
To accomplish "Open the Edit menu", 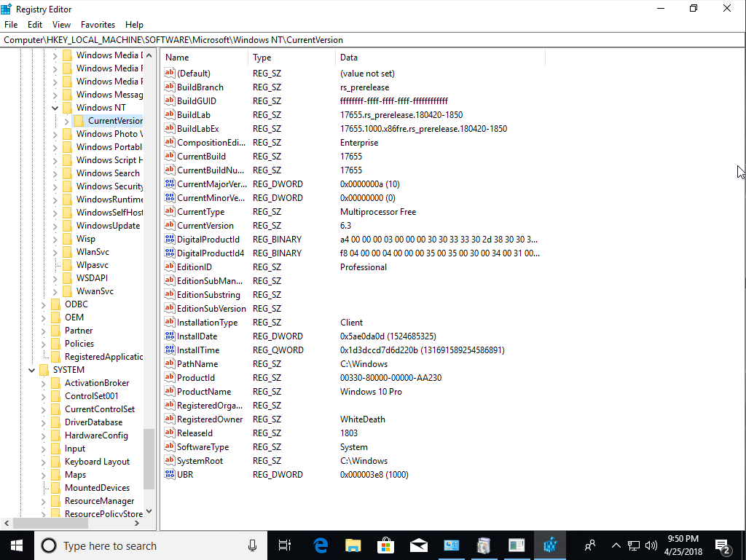I will click(x=35, y=25).
